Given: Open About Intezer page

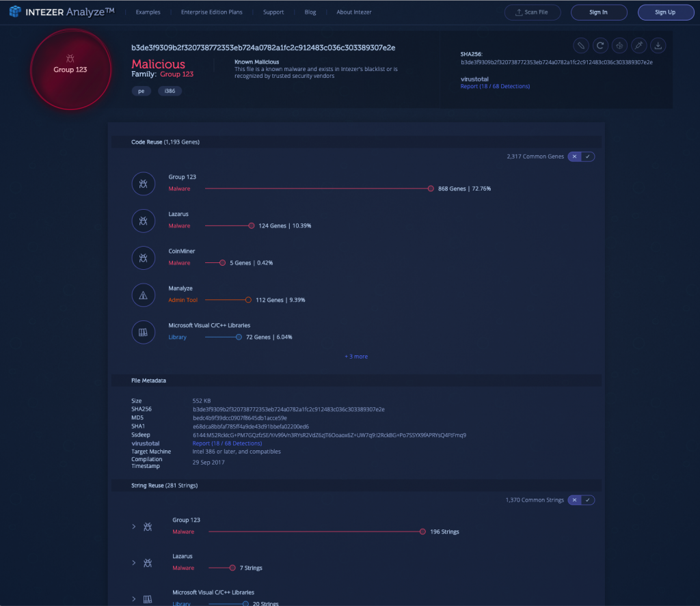Looking at the screenshot, I should [x=354, y=12].
